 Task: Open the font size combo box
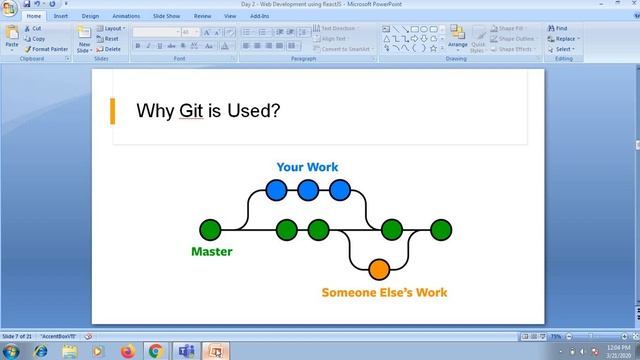click(x=190, y=32)
